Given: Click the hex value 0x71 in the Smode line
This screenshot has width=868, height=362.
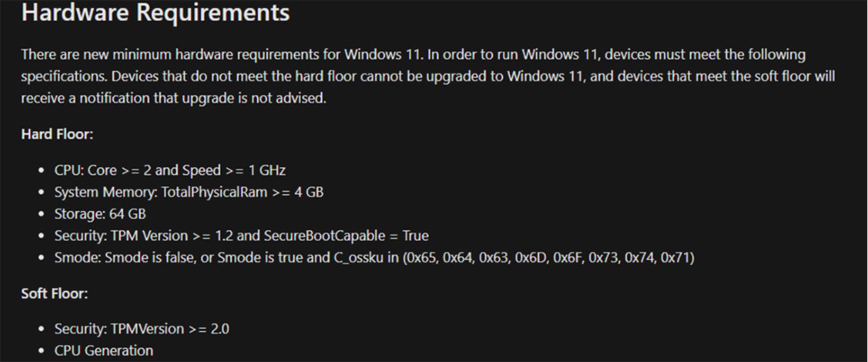Looking at the screenshot, I should click(x=675, y=257).
